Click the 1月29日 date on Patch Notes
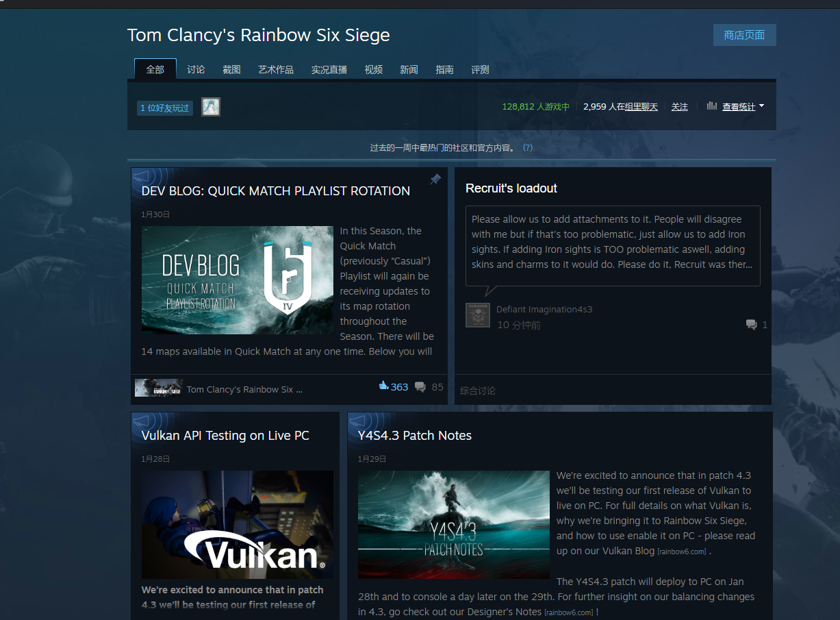Screen dimensions: 840x620 [x=372, y=459]
